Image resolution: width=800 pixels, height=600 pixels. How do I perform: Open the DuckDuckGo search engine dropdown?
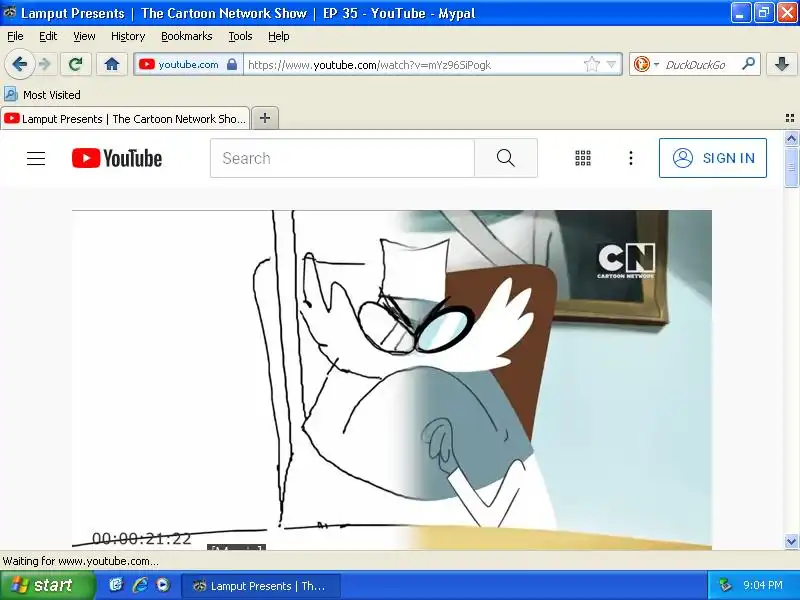(x=645, y=65)
